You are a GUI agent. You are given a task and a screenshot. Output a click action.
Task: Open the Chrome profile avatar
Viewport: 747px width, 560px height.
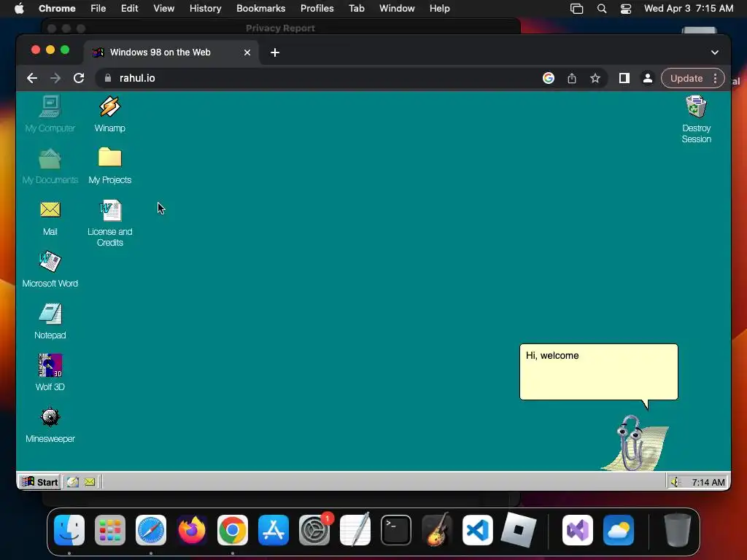(x=648, y=78)
